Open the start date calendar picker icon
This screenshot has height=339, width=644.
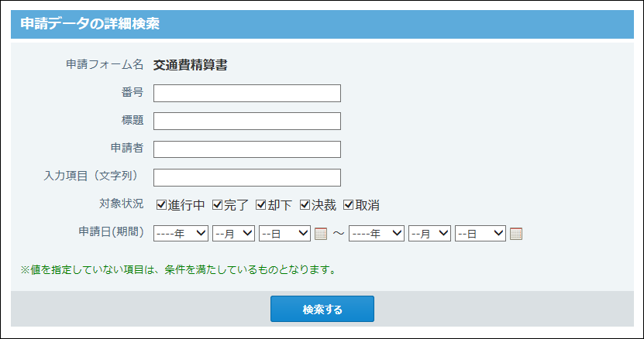pyautogui.click(x=320, y=234)
